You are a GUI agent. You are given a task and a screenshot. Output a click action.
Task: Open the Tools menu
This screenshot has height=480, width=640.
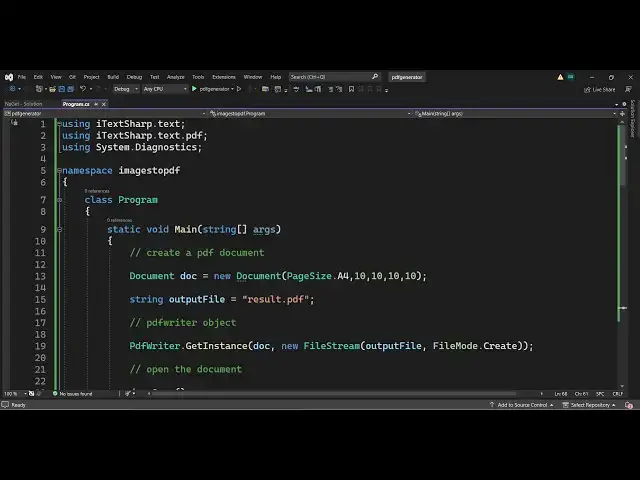tap(198, 77)
